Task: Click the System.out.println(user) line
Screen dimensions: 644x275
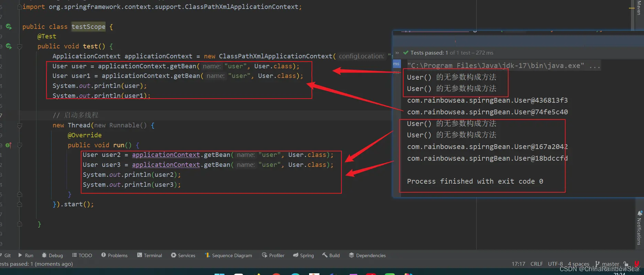Action: click(x=100, y=86)
